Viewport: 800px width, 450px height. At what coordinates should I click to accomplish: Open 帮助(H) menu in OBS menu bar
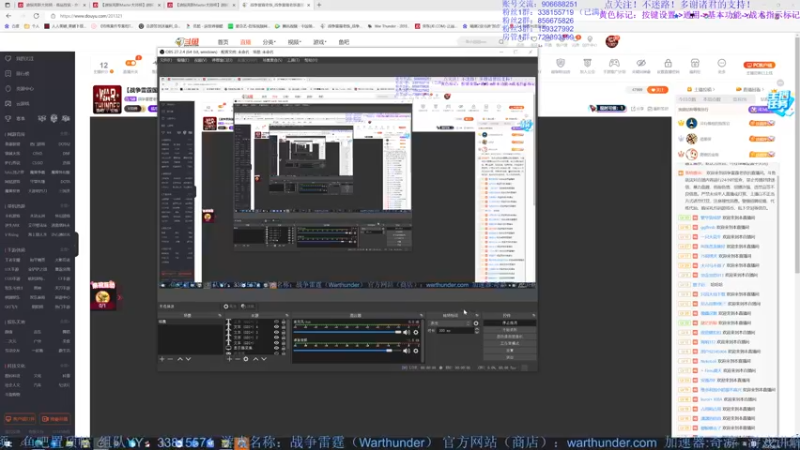(x=310, y=60)
